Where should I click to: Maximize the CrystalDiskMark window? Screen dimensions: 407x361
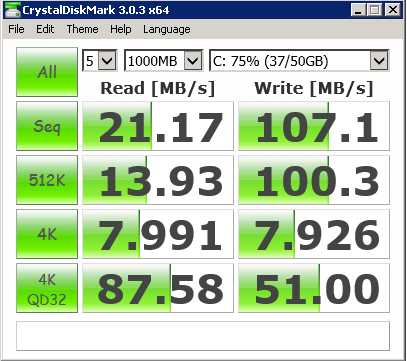tap(375, 10)
